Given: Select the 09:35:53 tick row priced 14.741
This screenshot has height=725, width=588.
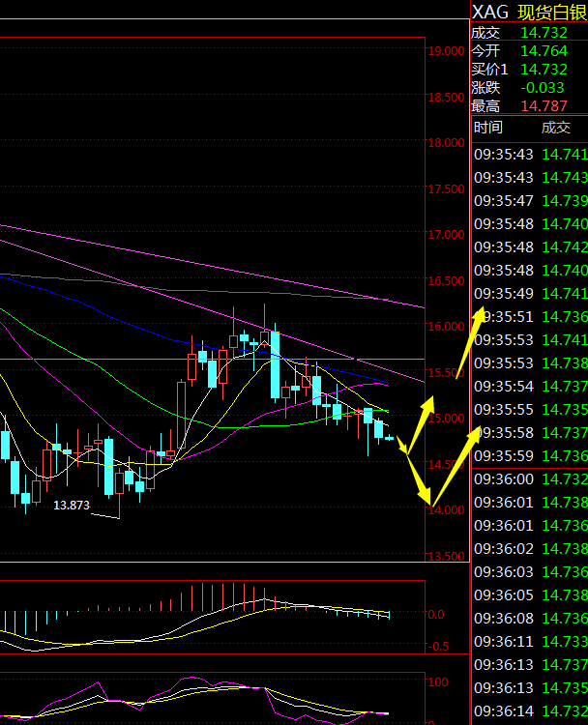Looking at the screenshot, I should pyautogui.click(x=530, y=340).
